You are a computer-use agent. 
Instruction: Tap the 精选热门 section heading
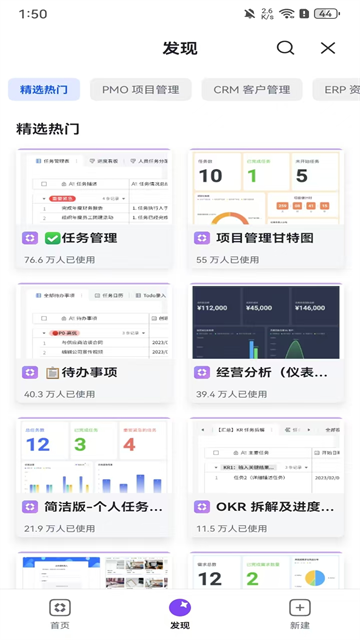coord(48,129)
